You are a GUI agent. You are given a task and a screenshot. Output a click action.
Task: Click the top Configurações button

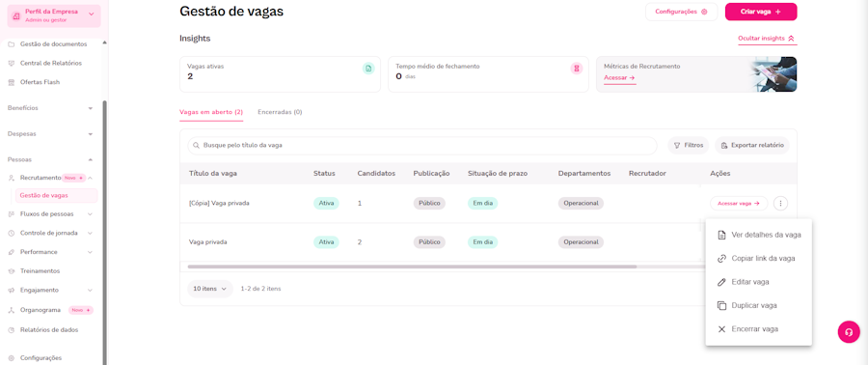[682, 12]
